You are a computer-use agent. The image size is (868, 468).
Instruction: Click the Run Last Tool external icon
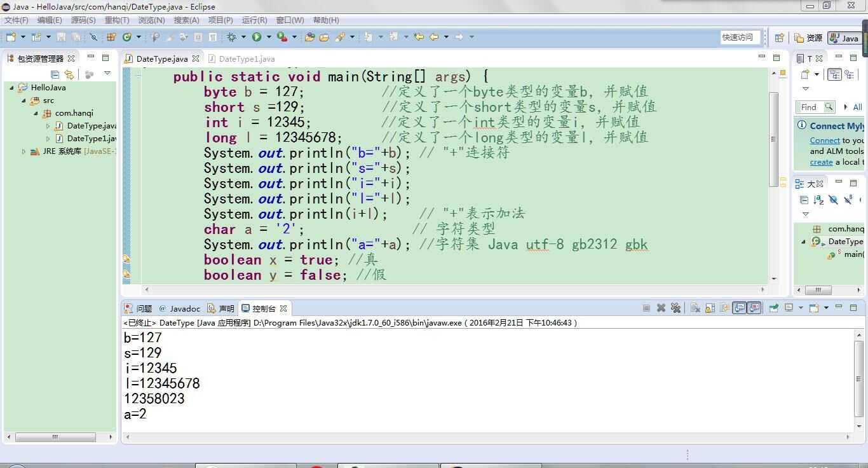[282, 37]
